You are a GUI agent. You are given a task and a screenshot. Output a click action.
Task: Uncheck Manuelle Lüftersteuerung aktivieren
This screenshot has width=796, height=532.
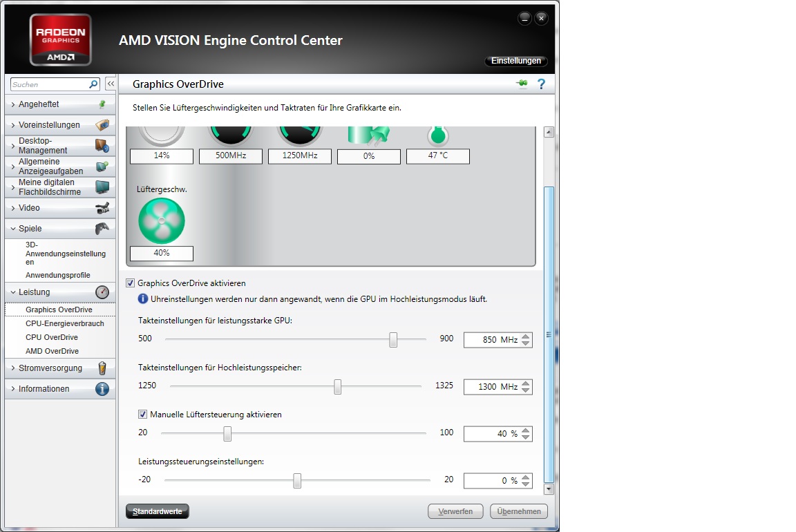click(142, 415)
